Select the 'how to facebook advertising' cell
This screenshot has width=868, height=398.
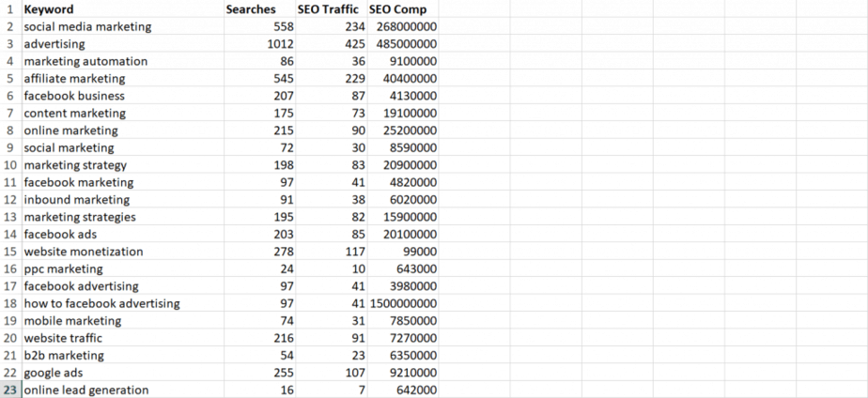101,303
